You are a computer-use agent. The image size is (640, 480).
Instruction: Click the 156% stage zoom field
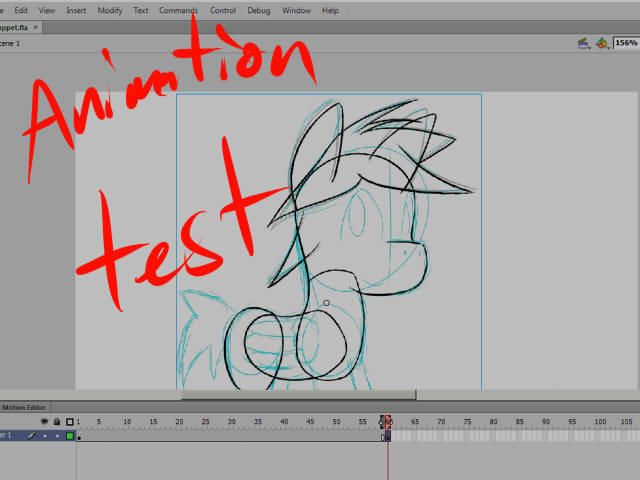[627, 43]
